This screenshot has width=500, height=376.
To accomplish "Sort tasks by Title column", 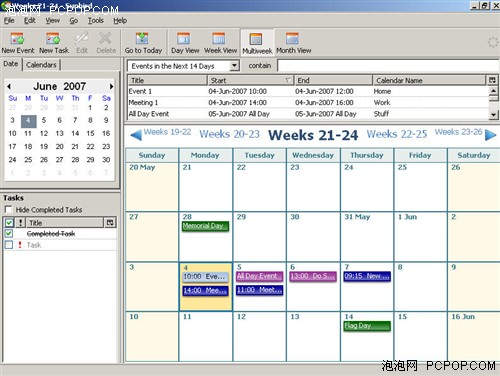I will tap(65, 222).
